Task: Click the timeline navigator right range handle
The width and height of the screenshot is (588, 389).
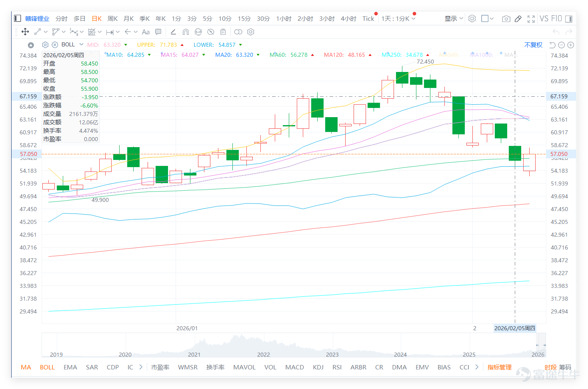Action: (544, 345)
